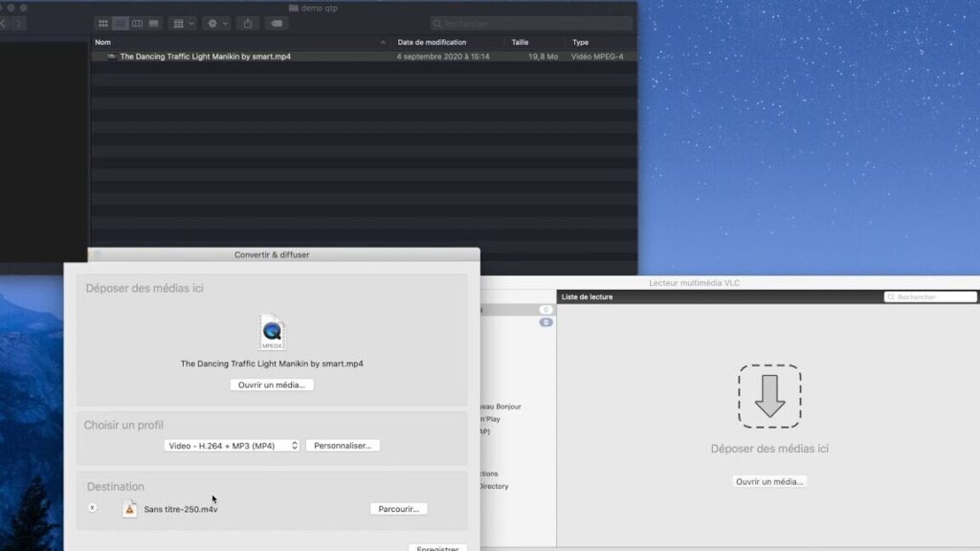Viewport: 980px width, 551px height.
Task: Sort files by the Taille column
Action: coord(520,42)
